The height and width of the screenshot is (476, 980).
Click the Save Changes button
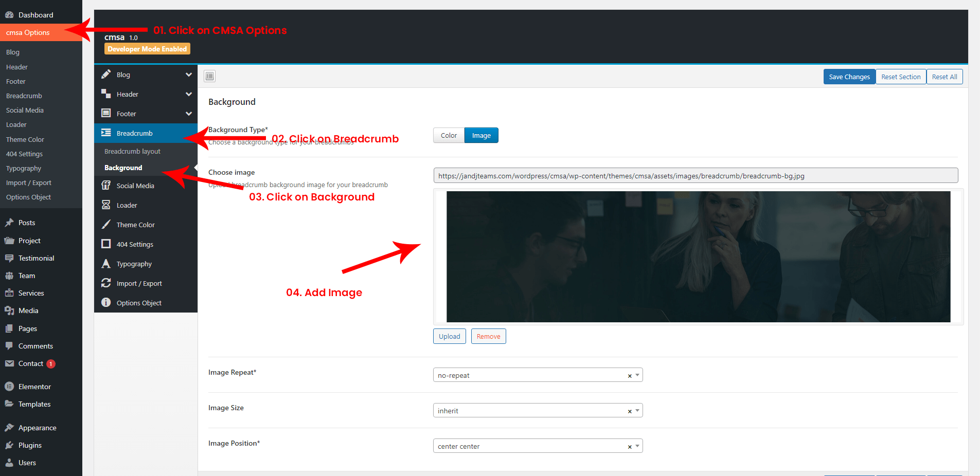pos(849,77)
